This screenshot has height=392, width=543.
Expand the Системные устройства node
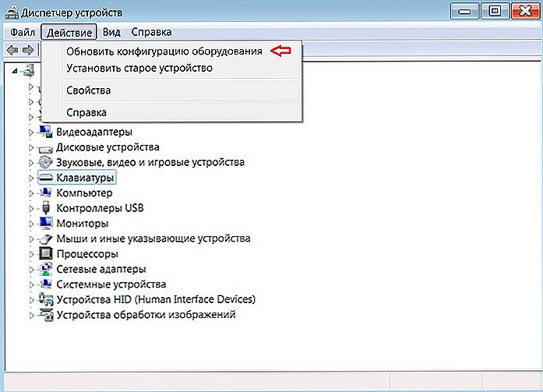click(x=31, y=284)
